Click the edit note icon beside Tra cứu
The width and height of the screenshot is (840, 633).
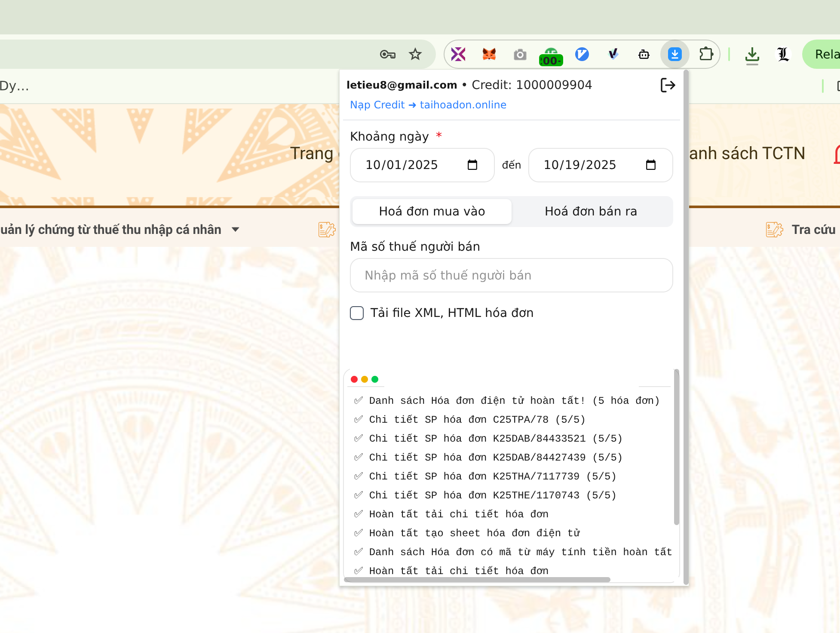coord(774,230)
